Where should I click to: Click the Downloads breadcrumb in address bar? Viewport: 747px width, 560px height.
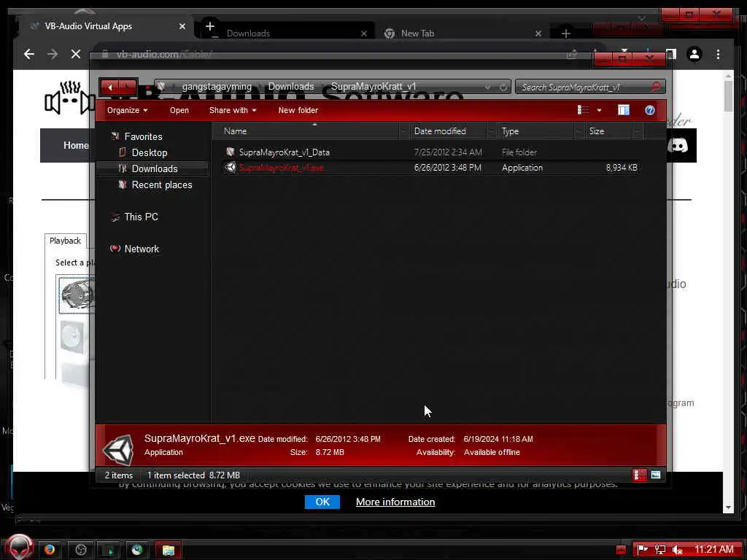(290, 87)
